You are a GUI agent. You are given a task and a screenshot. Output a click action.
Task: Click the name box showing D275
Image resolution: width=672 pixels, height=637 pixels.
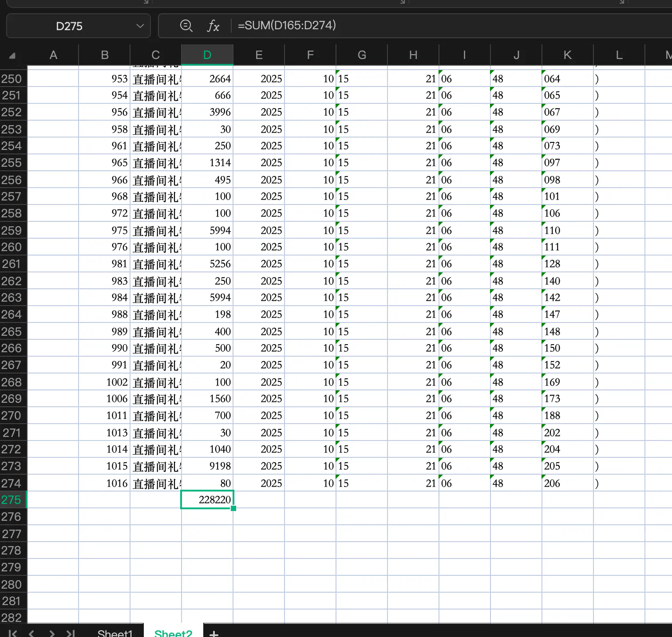pos(69,26)
